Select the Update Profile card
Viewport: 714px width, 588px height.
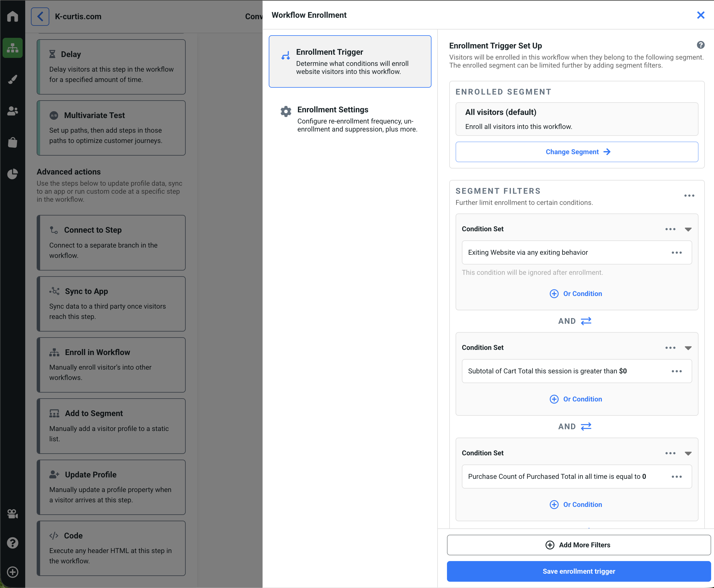click(111, 487)
